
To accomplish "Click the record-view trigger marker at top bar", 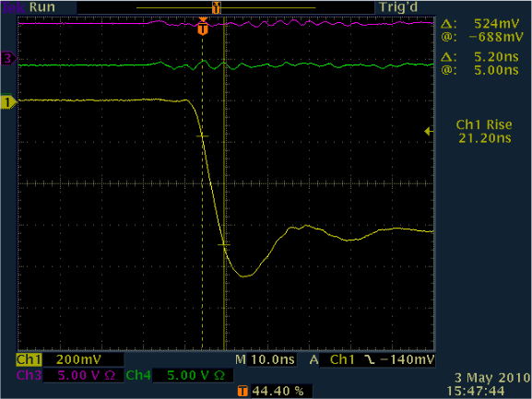I will pyautogui.click(x=216, y=7).
